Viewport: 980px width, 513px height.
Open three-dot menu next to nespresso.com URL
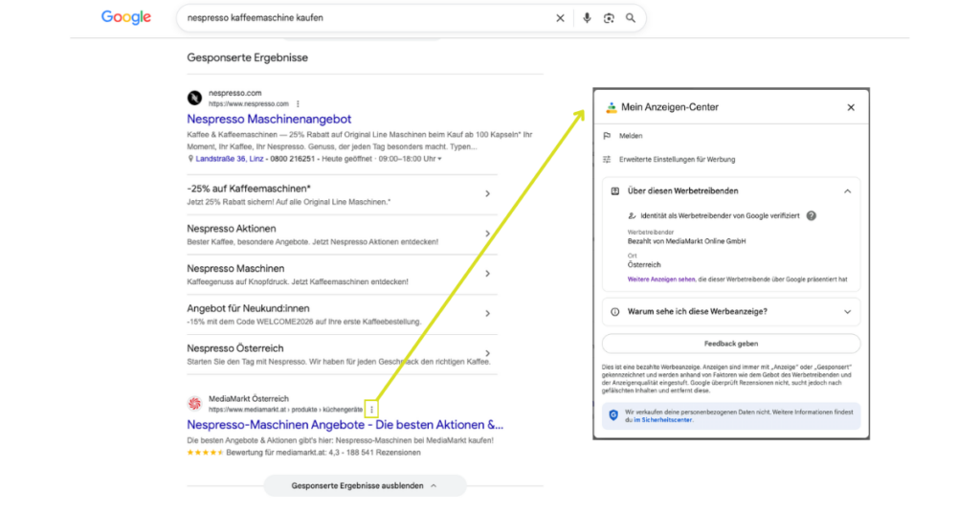click(x=299, y=103)
